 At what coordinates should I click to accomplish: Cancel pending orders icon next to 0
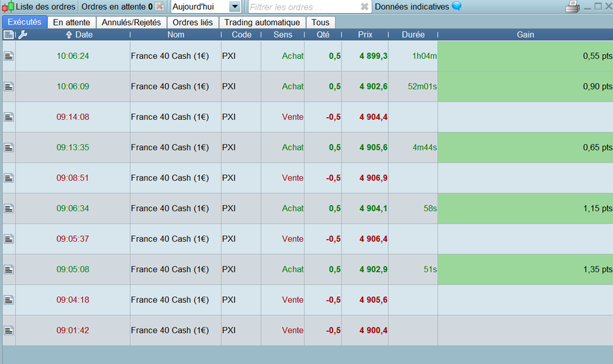(x=160, y=6)
